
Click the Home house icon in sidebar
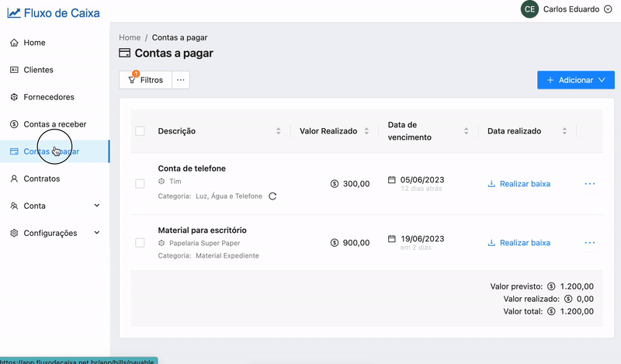[x=14, y=43]
